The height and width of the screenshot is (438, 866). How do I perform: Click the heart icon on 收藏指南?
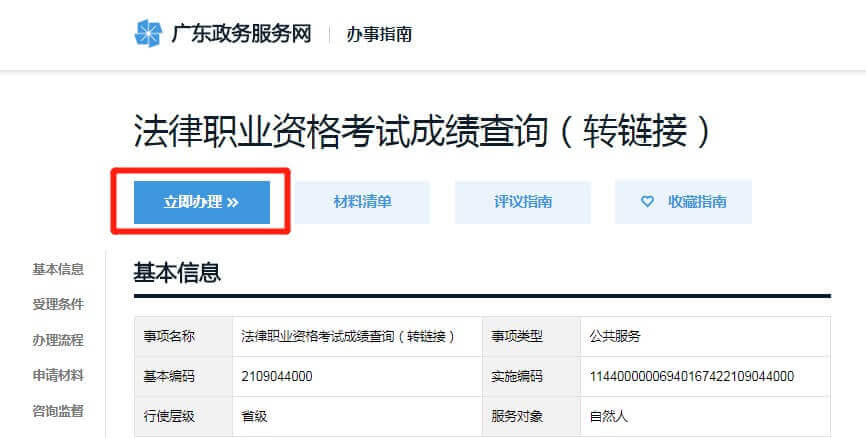647,202
